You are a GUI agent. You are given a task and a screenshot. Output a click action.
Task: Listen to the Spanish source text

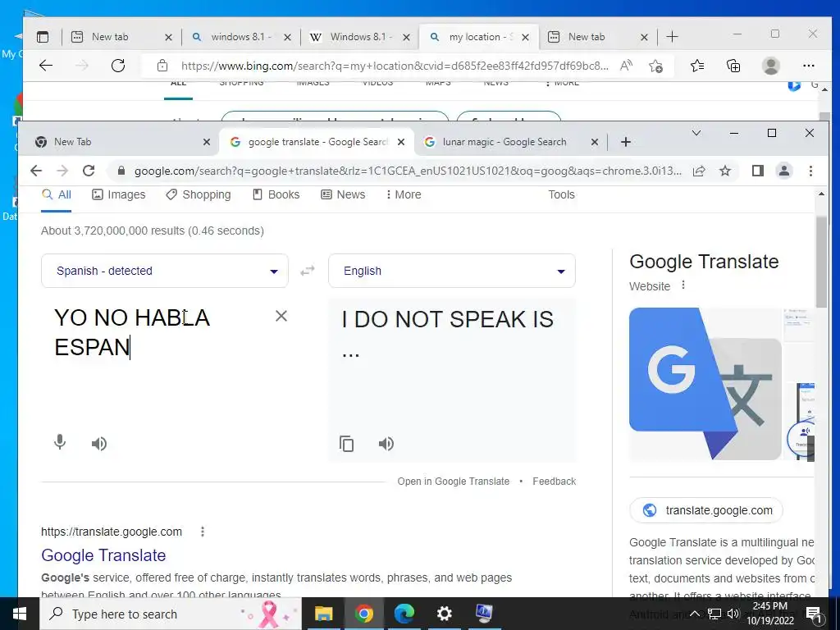tap(99, 444)
